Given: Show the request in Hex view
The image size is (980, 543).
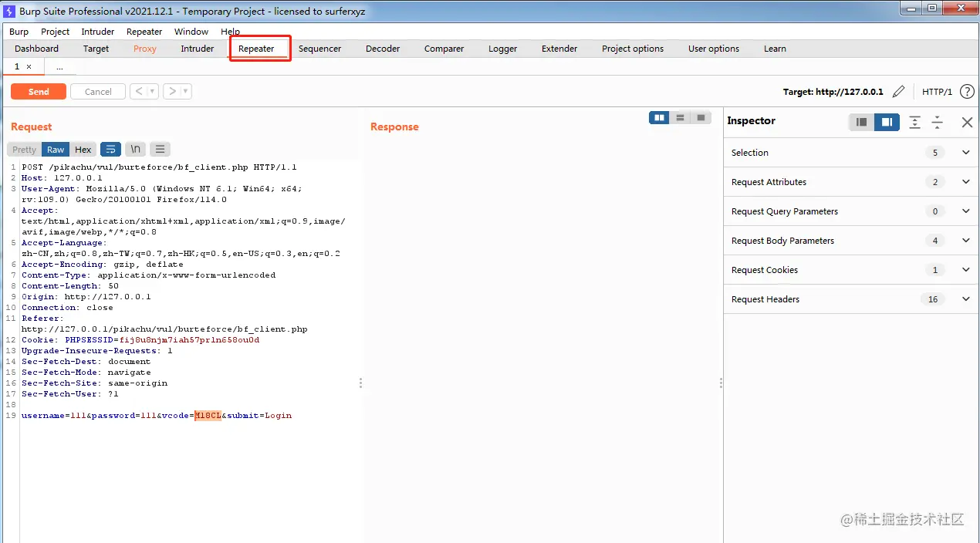Looking at the screenshot, I should [x=83, y=150].
